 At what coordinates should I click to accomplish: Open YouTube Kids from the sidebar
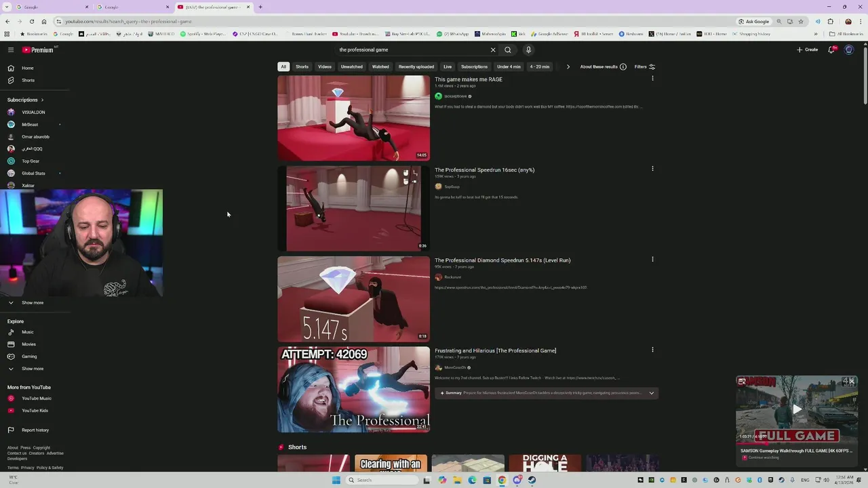point(35,411)
